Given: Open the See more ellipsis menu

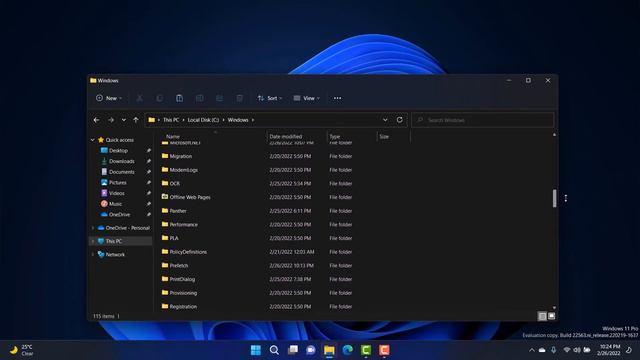Looking at the screenshot, I should (337, 98).
